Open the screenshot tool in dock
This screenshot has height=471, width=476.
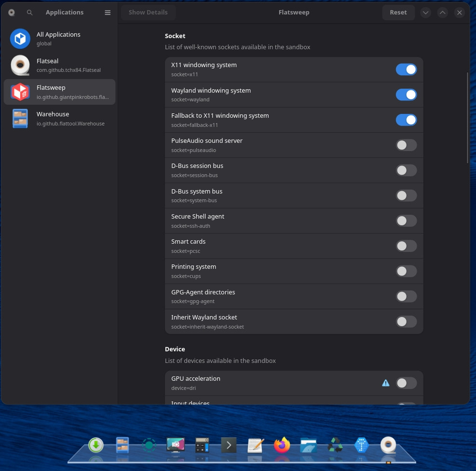point(176,445)
